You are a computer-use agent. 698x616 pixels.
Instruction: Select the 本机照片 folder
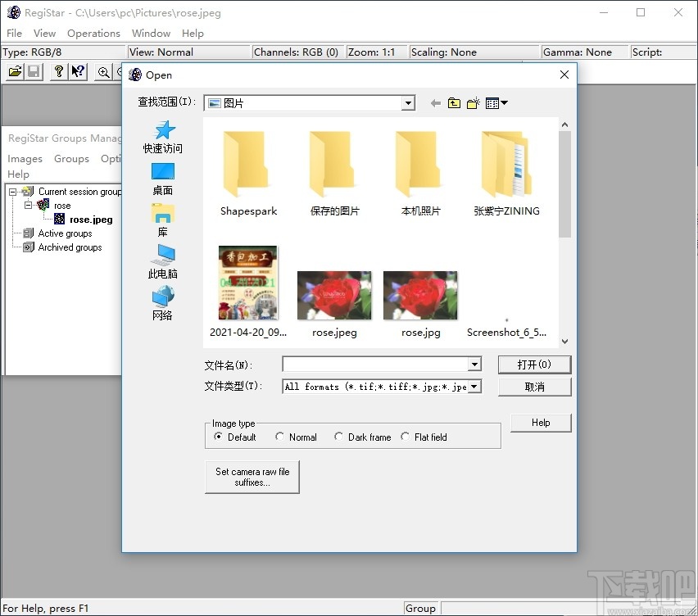(x=420, y=174)
